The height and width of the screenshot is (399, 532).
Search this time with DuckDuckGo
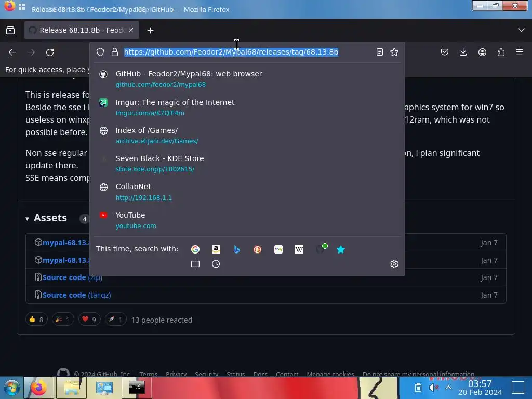[x=258, y=249]
